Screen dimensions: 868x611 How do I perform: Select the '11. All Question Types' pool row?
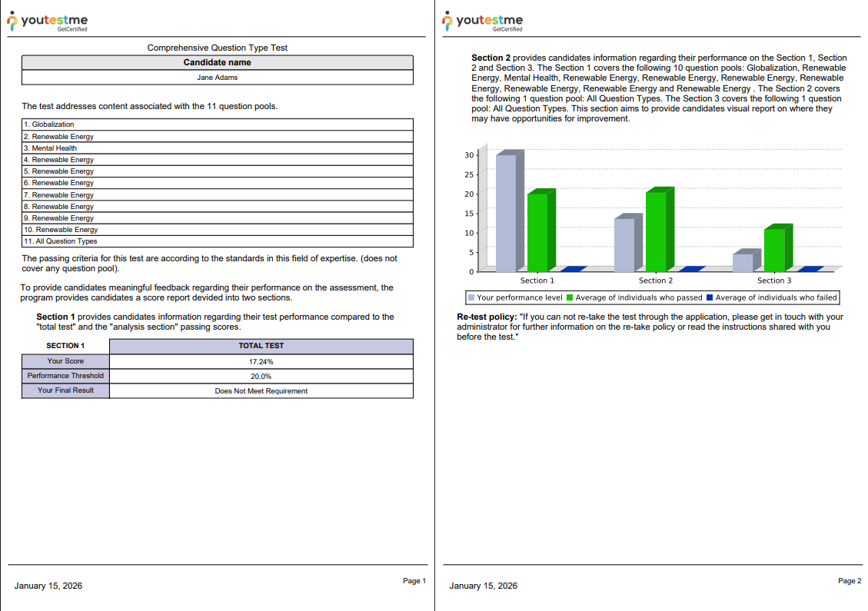tap(218, 241)
